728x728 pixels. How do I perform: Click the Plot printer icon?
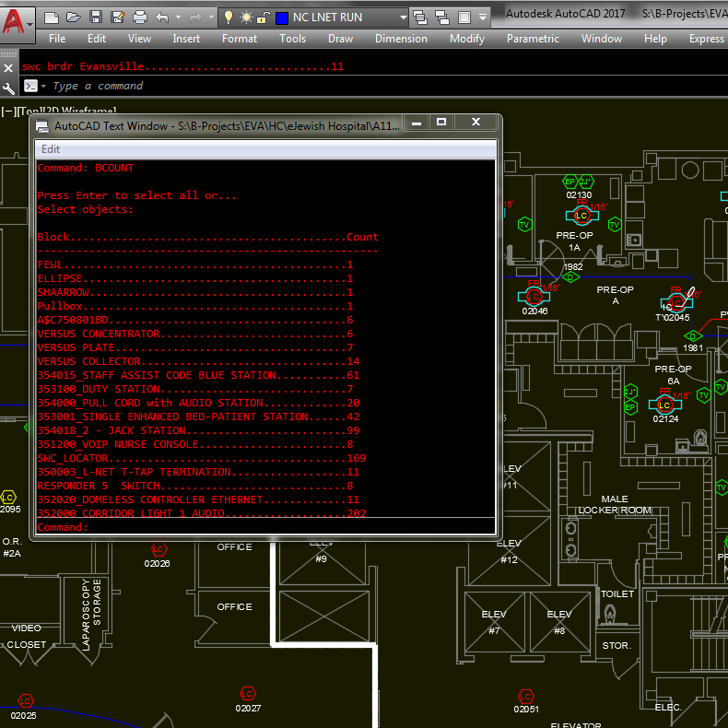(140, 18)
